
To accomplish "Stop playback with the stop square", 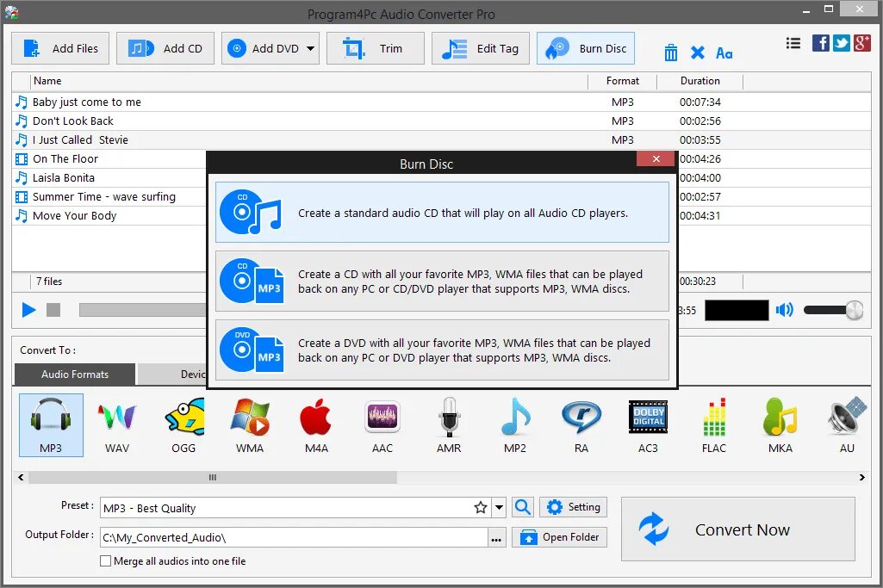I will point(53,309).
